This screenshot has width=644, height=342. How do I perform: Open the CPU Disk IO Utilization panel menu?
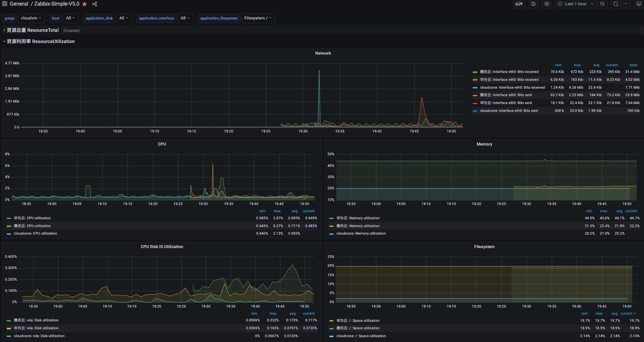coord(162,247)
